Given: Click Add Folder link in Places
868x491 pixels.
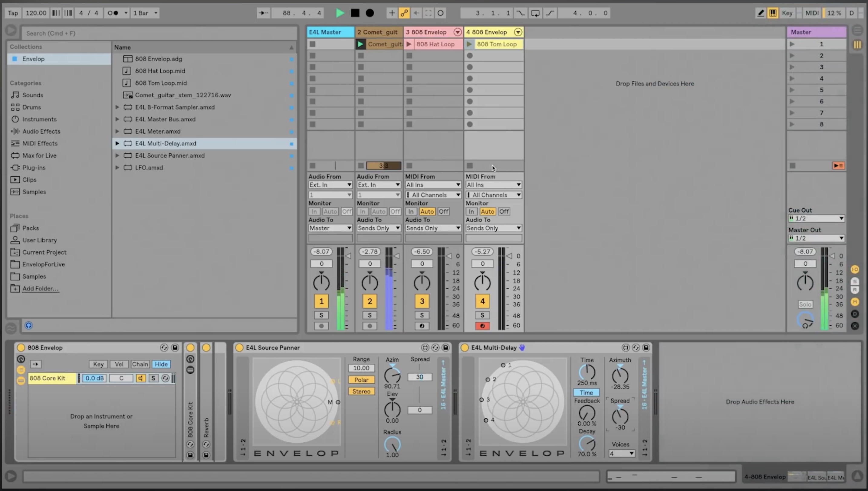Looking at the screenshot, I should coord(40,288).
